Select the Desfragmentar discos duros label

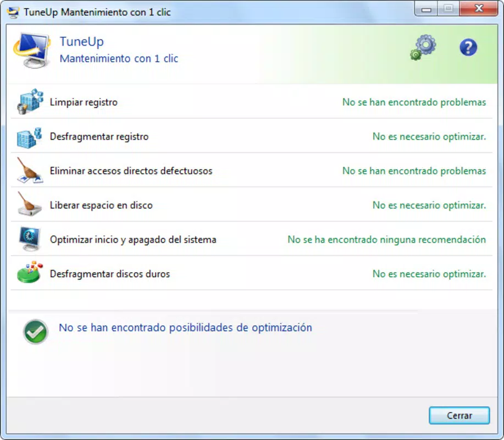tap(110, 274)
